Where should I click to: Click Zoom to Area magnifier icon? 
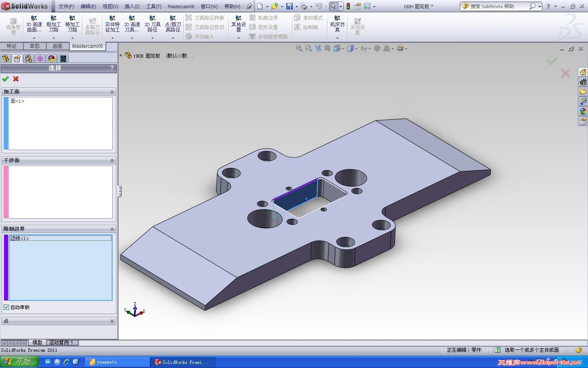pyautogui.click(x=309, y=48)
